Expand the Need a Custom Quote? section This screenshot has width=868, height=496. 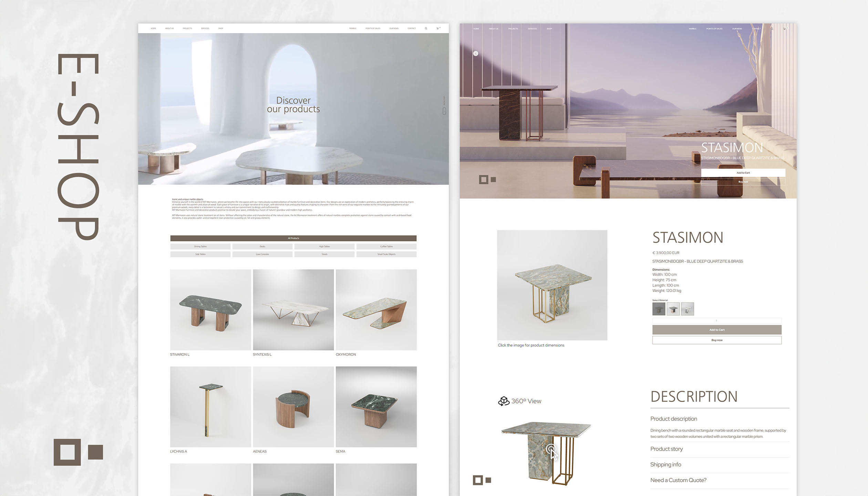(678, 480)
